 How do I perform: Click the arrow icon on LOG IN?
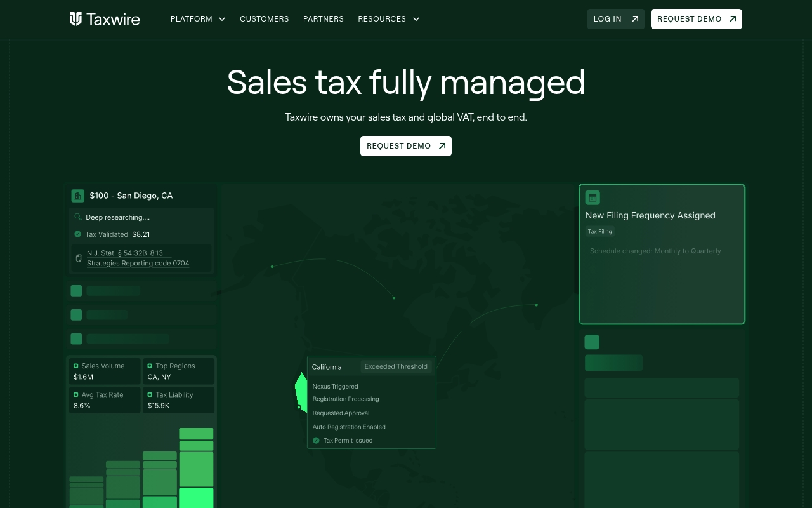coord(634,19)
